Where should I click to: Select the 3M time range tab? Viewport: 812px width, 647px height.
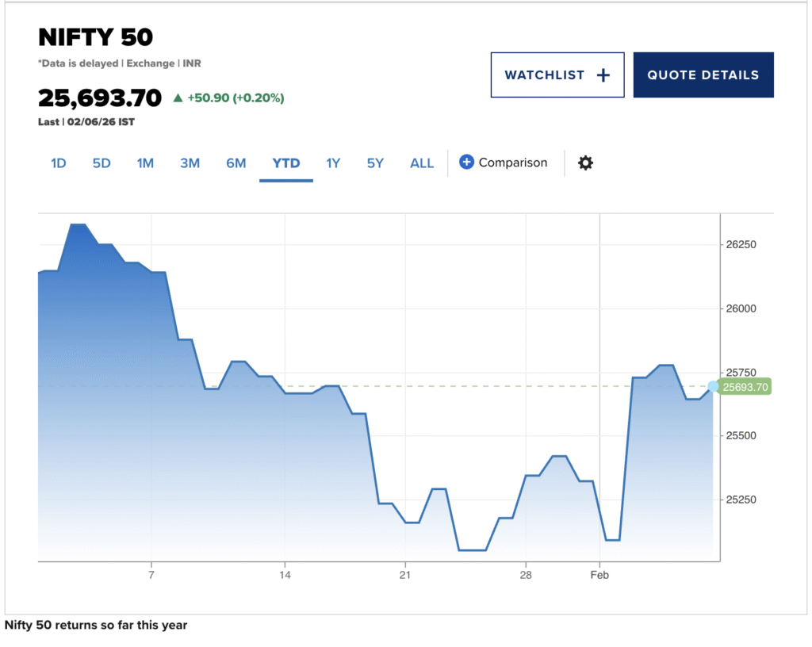click(x=190, y=163)
